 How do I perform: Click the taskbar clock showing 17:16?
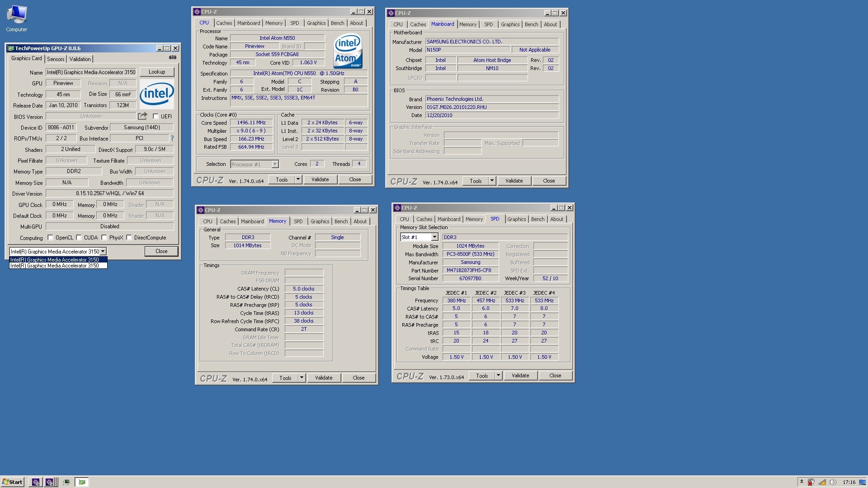click(849, 482)
